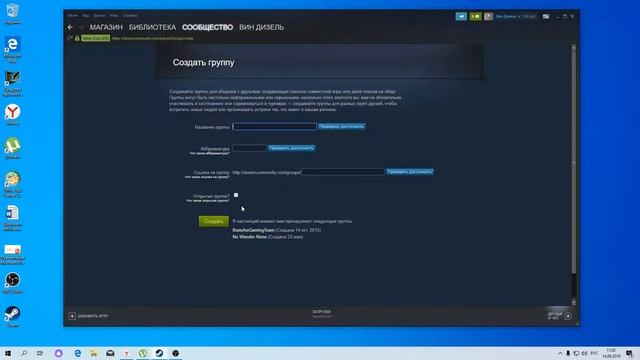Open OBS Studio desktop shortcut
This screenshot has height=360, width=640.
(x=12, y=283)
